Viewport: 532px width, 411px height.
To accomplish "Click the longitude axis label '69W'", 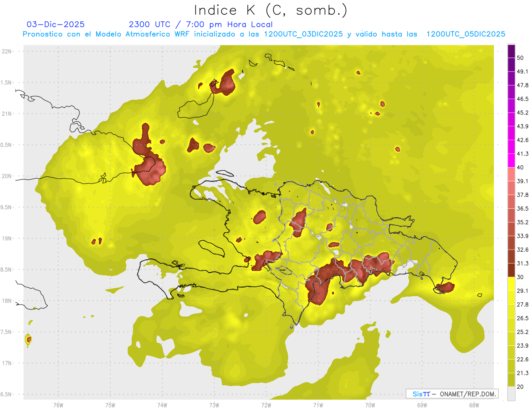I will point(422,405).
